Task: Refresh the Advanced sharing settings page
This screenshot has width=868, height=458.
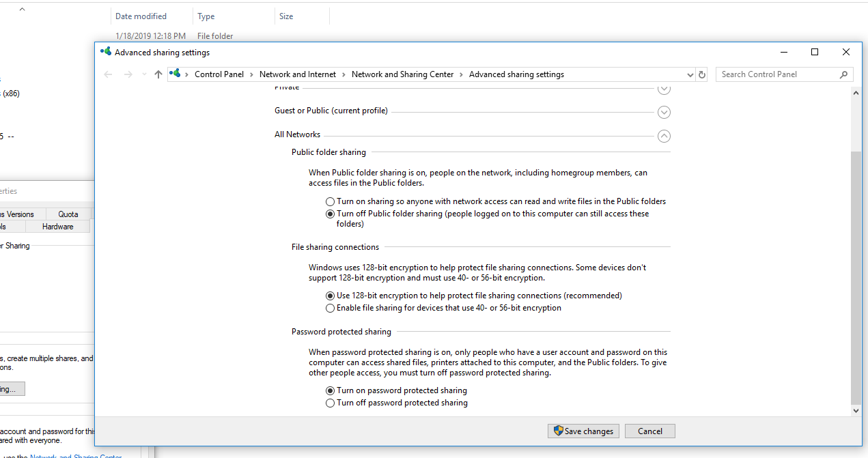Action: pos(701,74)
